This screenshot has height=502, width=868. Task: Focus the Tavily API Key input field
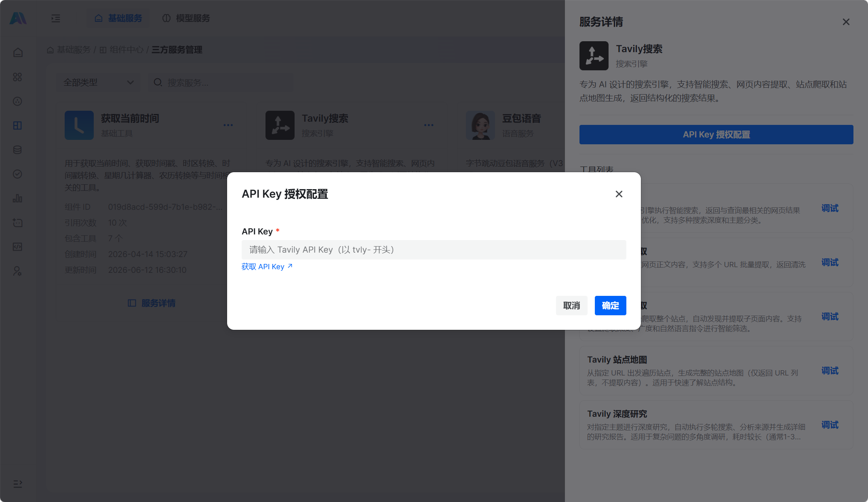(434, 250)
